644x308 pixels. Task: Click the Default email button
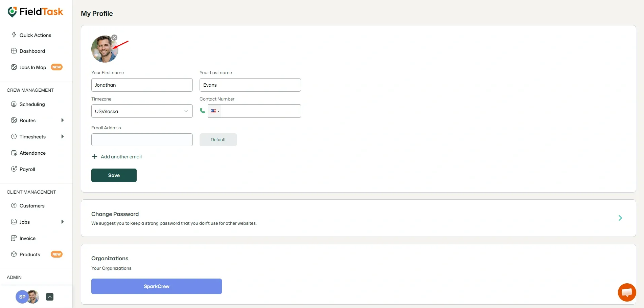pos(218,139)
